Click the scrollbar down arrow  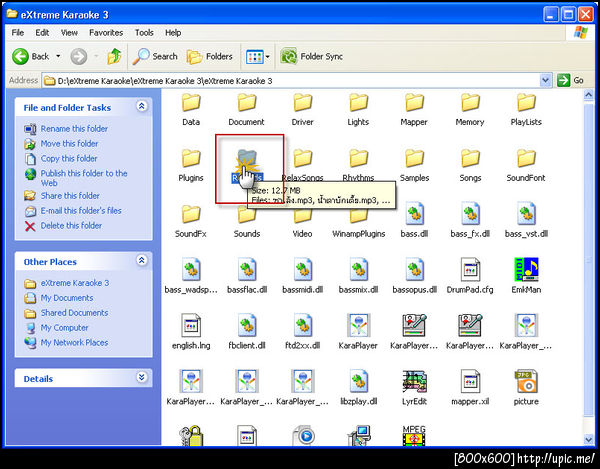click(x=589, y=440)
